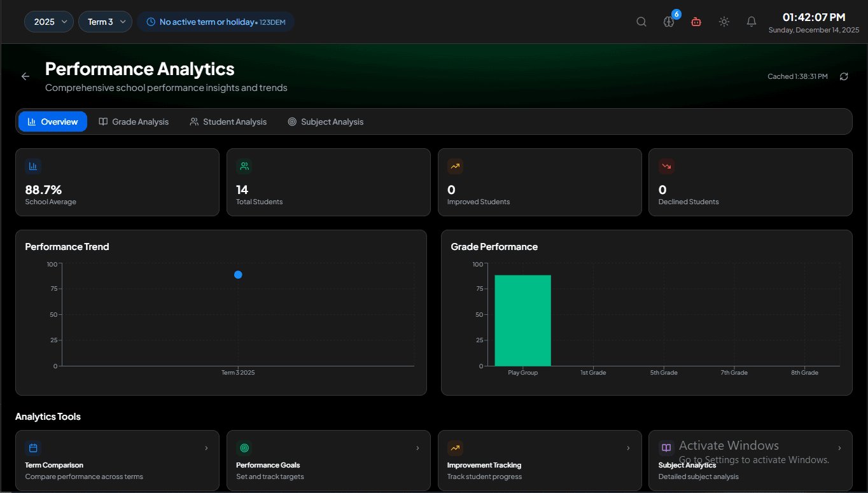The width and height of the screenshot is (868, 493).
Task: Toggle the light theme sun icon
Action: (x=724, y=21)
